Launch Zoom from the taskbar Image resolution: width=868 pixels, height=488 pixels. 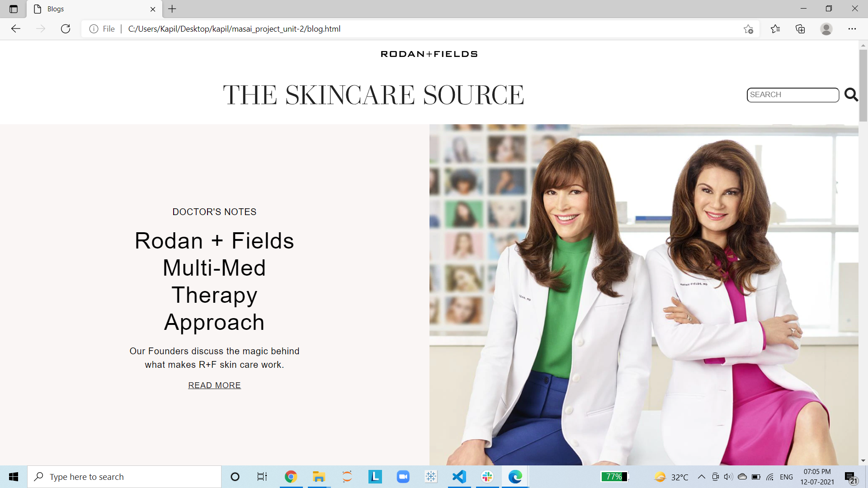[x=403, y=477]
